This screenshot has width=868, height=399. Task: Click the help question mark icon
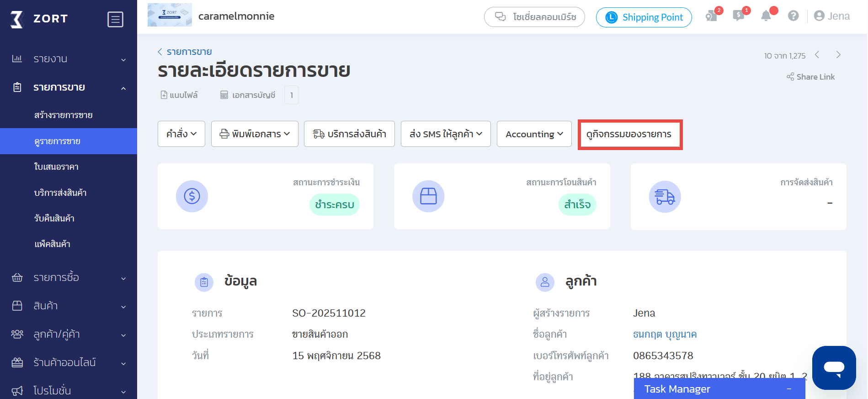tap(793, 16)
